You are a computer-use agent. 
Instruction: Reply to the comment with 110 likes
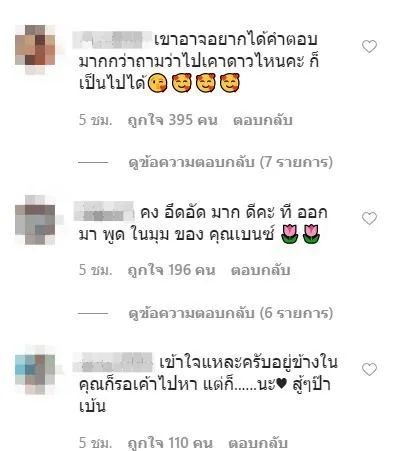click(x=258, y=443)
